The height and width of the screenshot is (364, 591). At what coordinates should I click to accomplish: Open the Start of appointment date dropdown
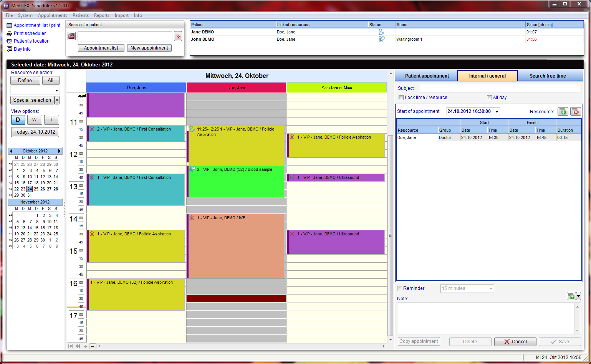(x=497, y=111)
